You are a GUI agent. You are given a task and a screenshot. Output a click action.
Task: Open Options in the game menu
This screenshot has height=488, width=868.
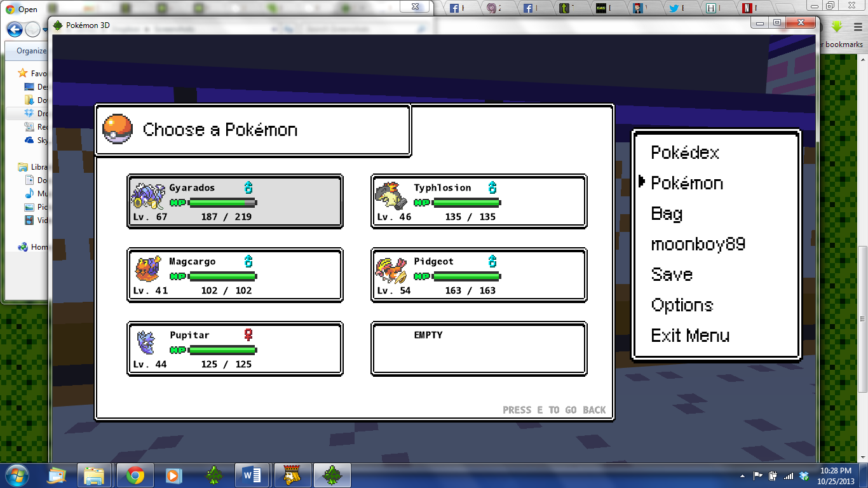(682, 305)
